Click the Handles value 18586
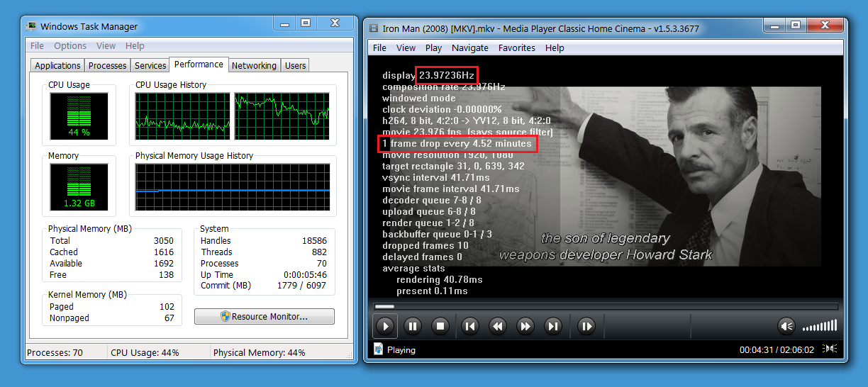Image resolution: width=868 pixels, height=387 pixels. (315, 241)
